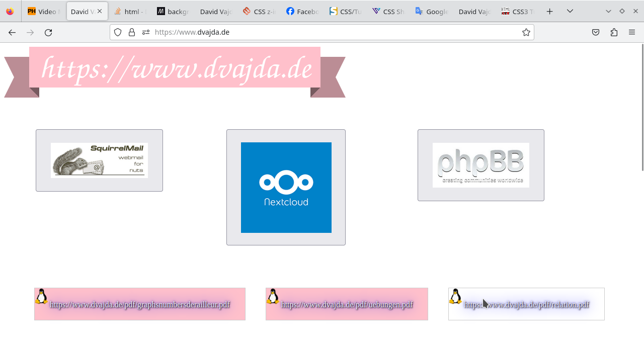Screen dimensions: 644x340
Task: Switch to the Facebook tab
Action: [302, 11]
